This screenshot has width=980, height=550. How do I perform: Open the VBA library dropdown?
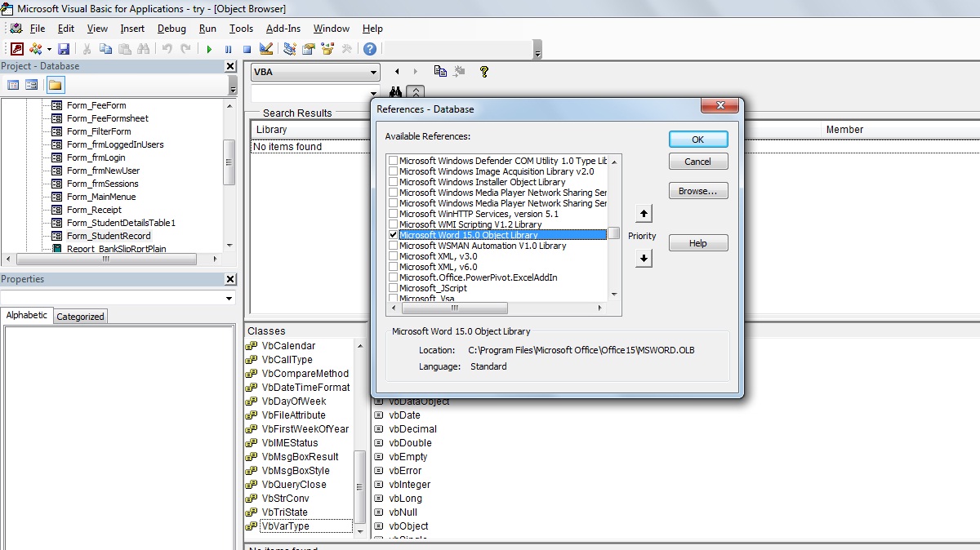tap(373, 72)
